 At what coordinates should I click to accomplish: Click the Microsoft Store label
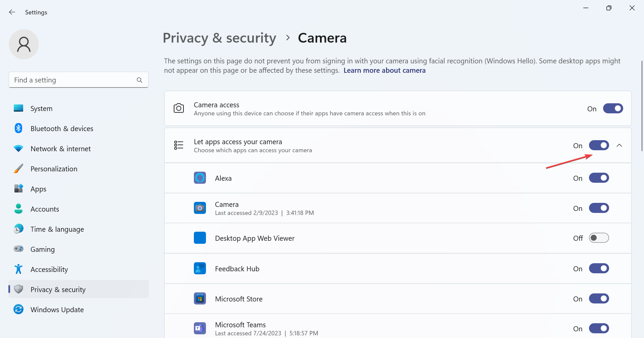coord(239,299)
